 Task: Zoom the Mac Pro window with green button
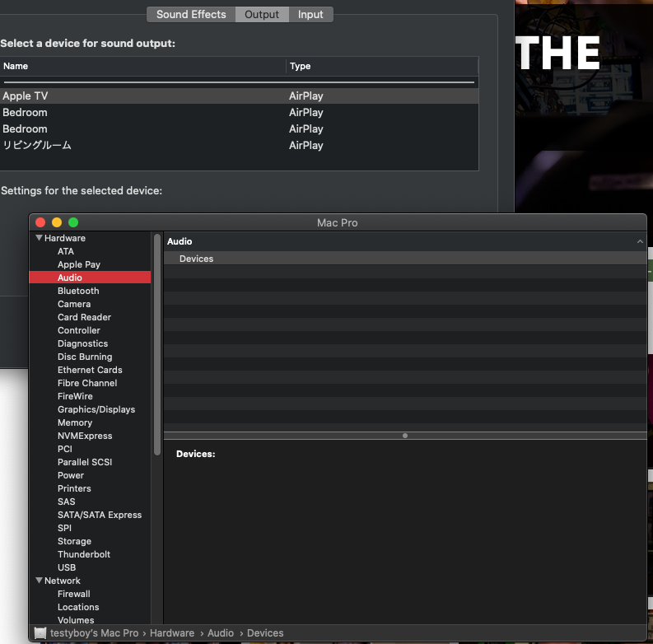[x=73, y=222]
